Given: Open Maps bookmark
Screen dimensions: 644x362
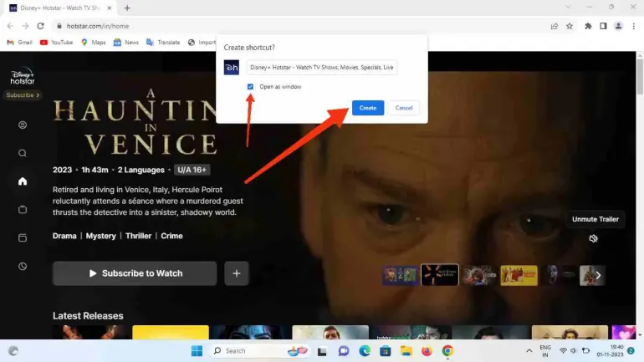Looking at the screenshot, I should click(x=93, y=43).
